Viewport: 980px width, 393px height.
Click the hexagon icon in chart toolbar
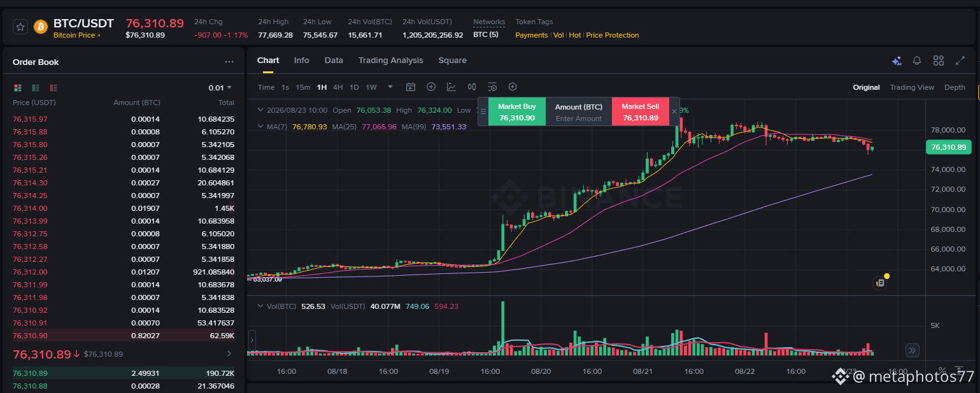pos(513,87)
